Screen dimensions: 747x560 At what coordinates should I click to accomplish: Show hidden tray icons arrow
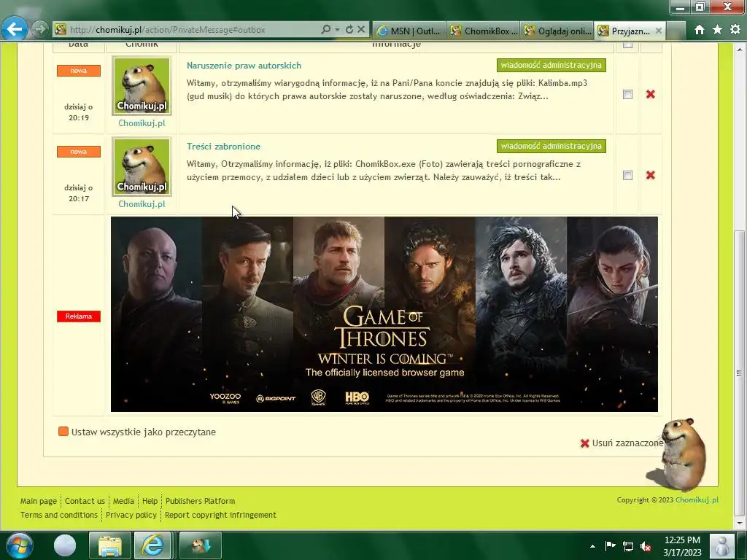pos(592,546)
